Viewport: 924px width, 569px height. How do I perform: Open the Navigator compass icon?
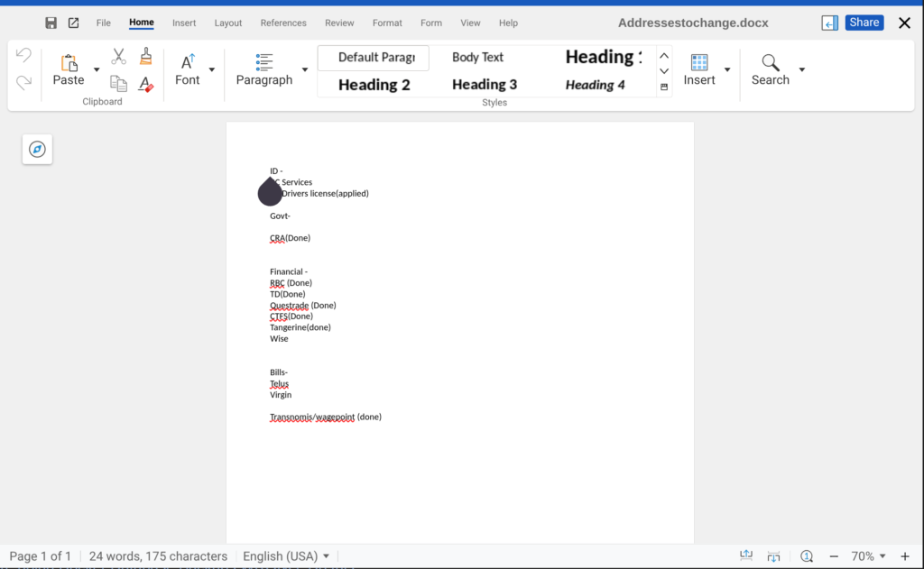coord(37,150)
